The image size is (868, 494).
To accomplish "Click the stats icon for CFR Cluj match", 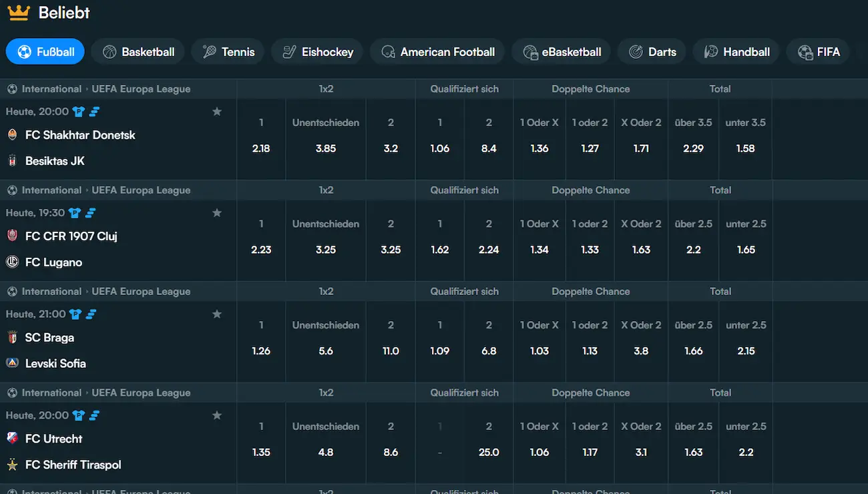I will (x=90, y=213).
